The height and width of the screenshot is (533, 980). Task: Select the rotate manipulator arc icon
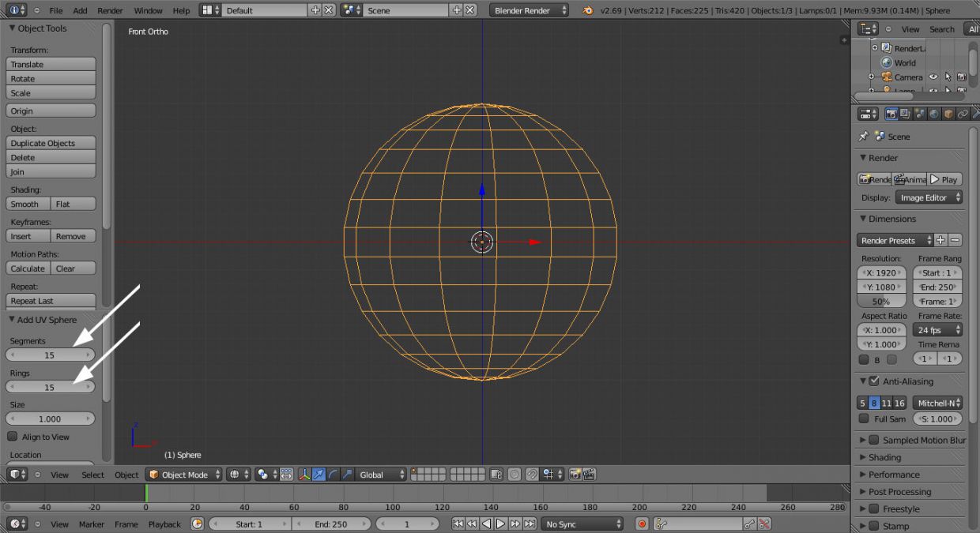tap(333, 475)
